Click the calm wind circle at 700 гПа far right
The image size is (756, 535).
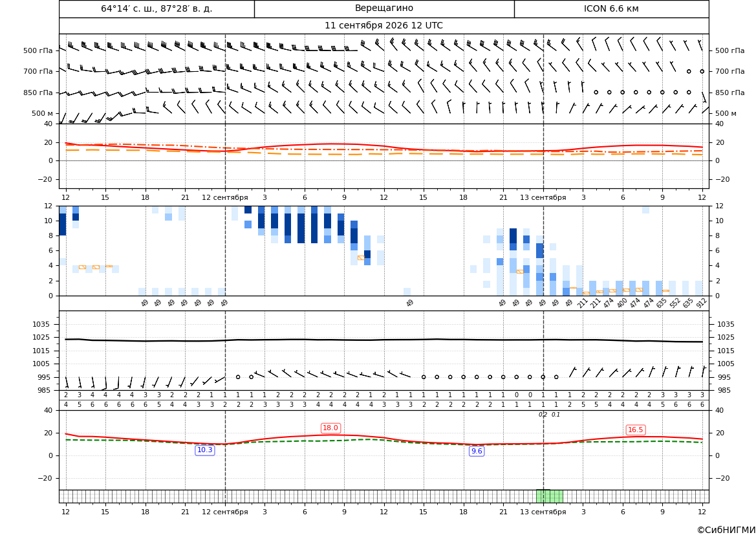pos(702,71)
